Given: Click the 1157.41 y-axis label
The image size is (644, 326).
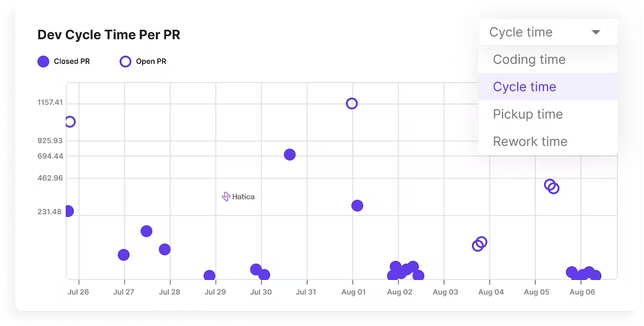Looking at the screenshot, I should point(50,102).
